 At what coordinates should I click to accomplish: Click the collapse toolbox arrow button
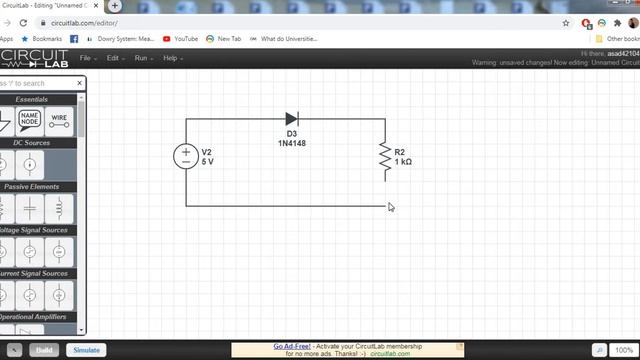click(x=14, y=350)
